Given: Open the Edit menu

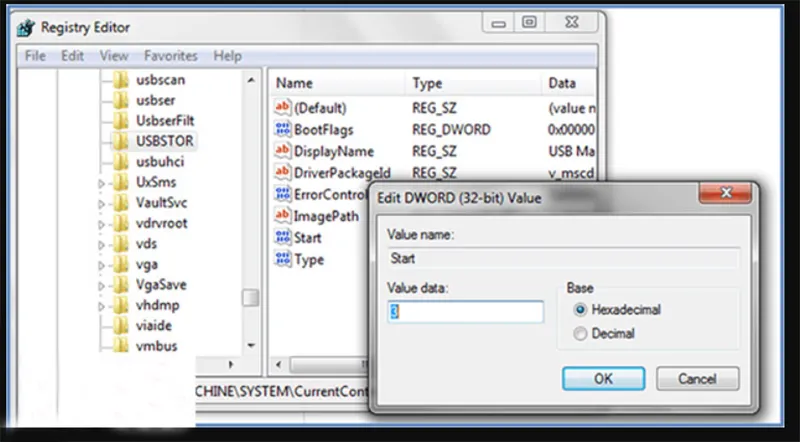Looking at the screenshot, I should pos(72,56).
